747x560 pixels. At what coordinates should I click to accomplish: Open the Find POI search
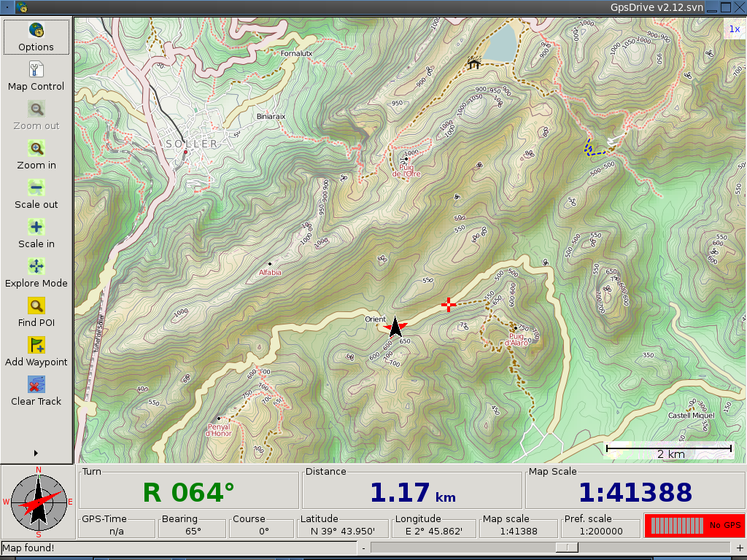tap(36, 313)
